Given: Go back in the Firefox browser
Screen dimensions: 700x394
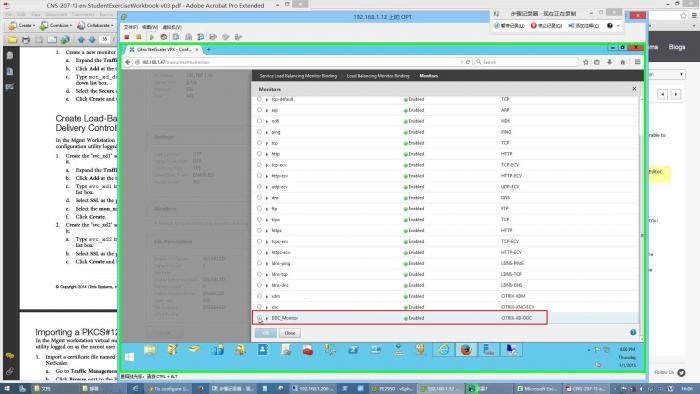Looking at the screenshot, I should point(128,62).
